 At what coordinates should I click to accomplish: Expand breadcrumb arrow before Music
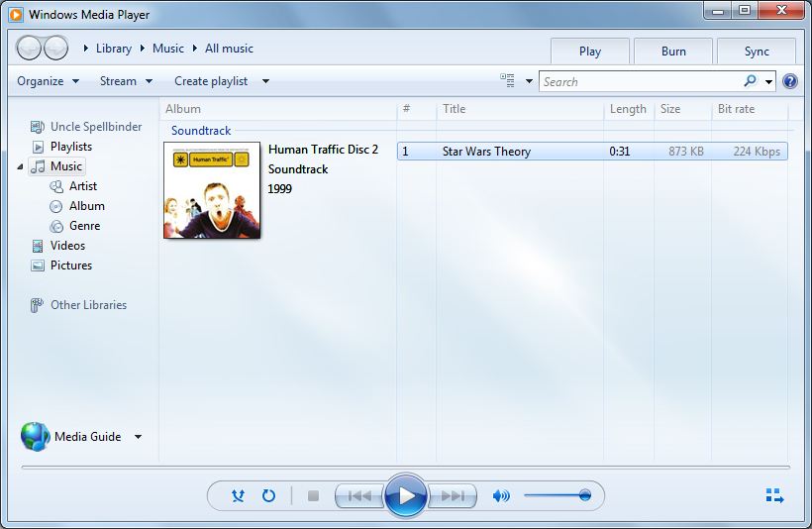pos(143,49)
